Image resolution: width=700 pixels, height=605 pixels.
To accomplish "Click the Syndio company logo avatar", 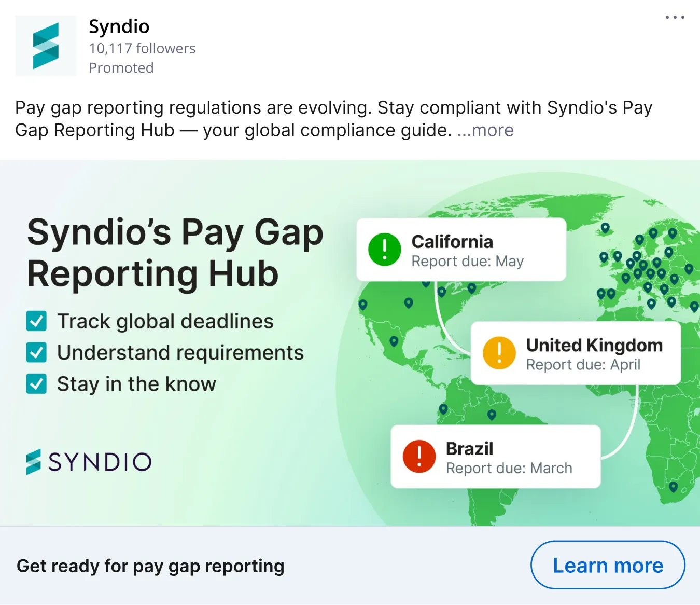I will (x=46, y=46).
